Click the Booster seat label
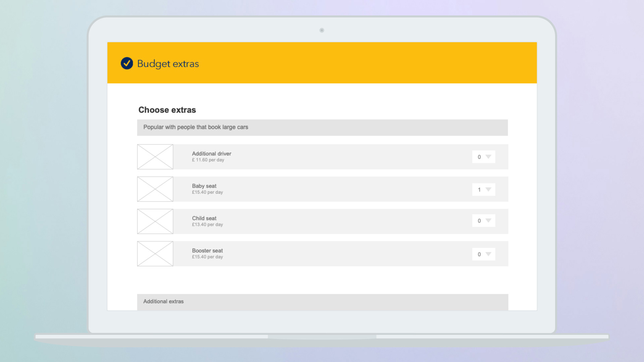Image resolution: width=644 pixels, height=362 pixels. click(207, 250)
